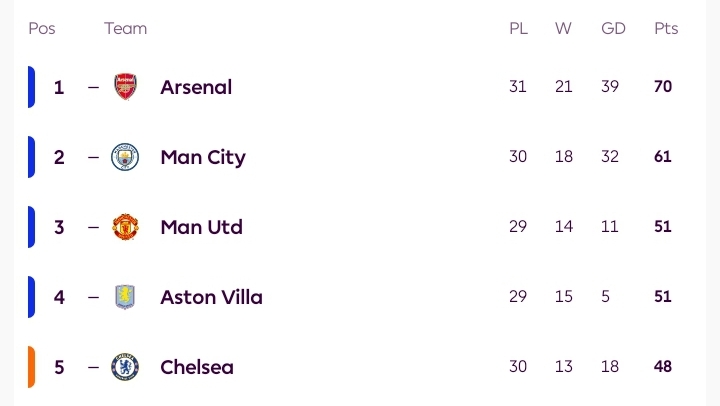720x406 pixels.
Task: Click the Arsenal club crest icon
Action: pyautogui.click(x=125, y=87)
